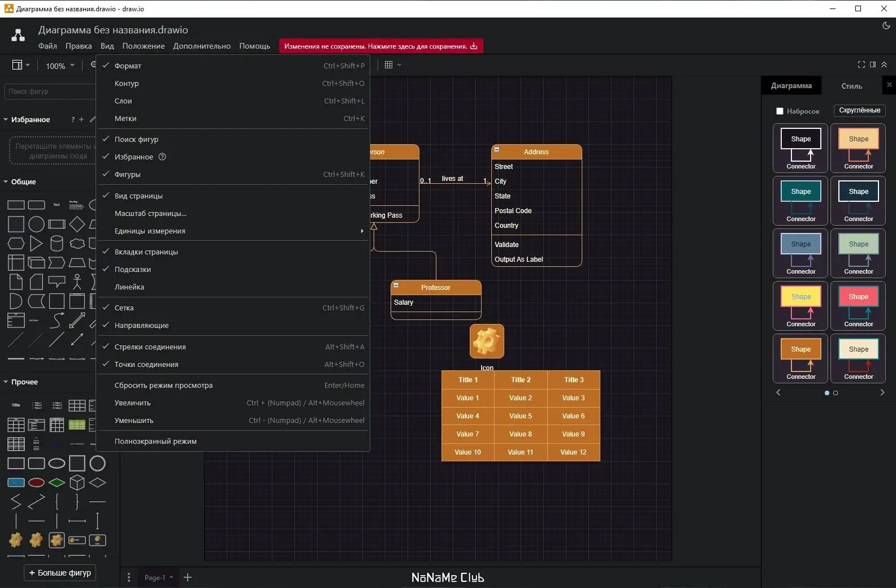Image resolution: width=896 pixels, height=588 pixels.
Task: Click the Больше фигур button
Action: [x=60, y=573]
